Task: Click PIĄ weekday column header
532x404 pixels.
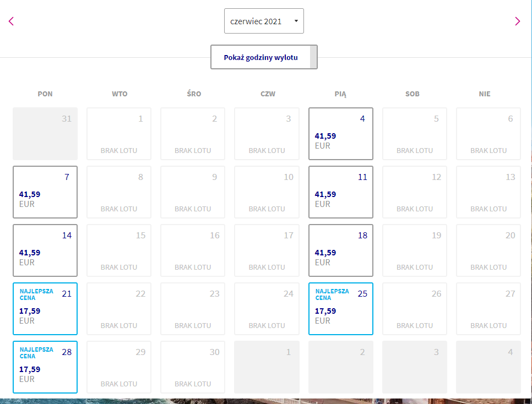Action: pyautogui.click(x=341, y=94)
